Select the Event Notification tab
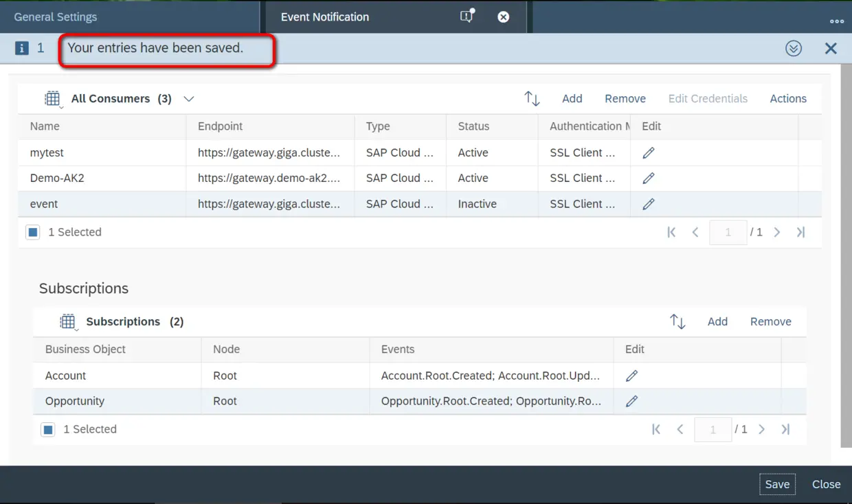852x504 pixels. click(x=325, y=17)
